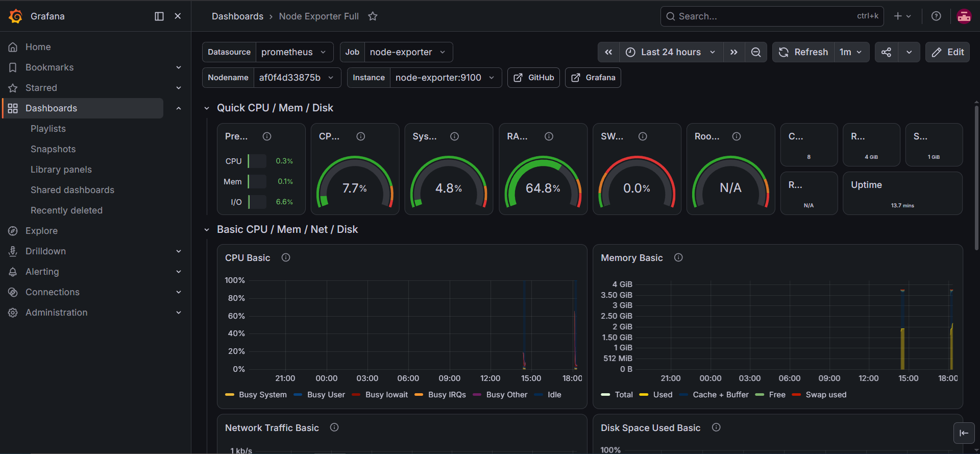
Task: Star the Node Exporter Full dashboard
Action: click(373, 16)
